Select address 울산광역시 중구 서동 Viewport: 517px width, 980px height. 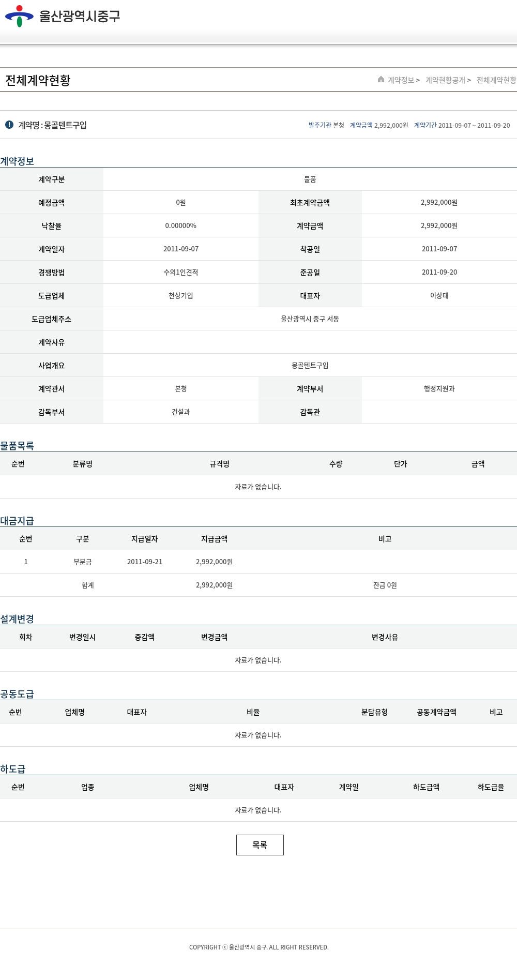pos(310,319)
